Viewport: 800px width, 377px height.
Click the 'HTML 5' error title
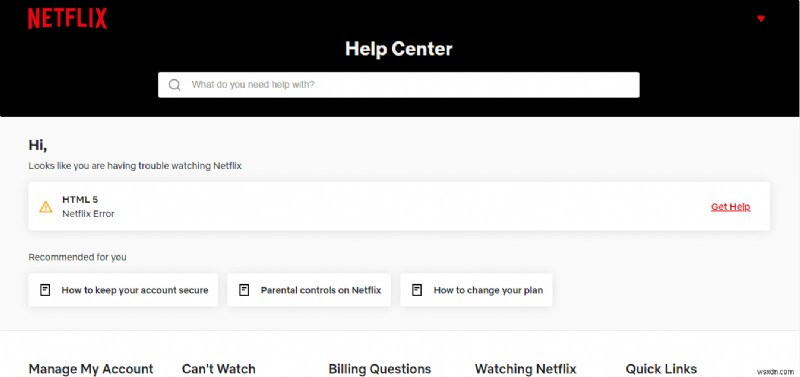tap(80, 199)
